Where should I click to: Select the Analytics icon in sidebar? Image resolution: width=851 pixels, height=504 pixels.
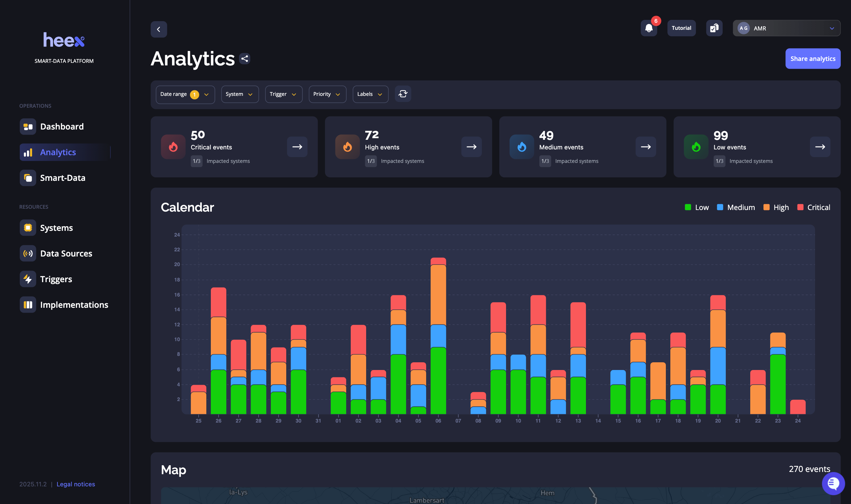(x=28, y=152)
